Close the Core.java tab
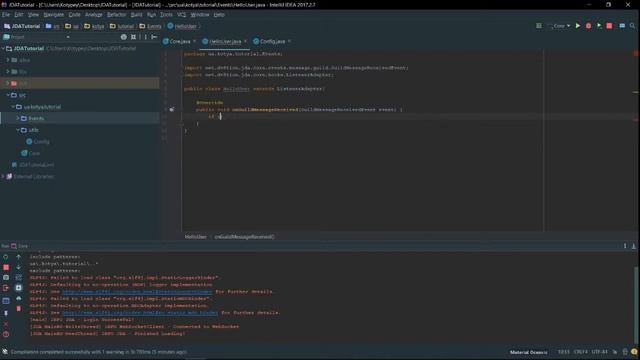This screenshot has width=640, height=360. tap(194, 41)
